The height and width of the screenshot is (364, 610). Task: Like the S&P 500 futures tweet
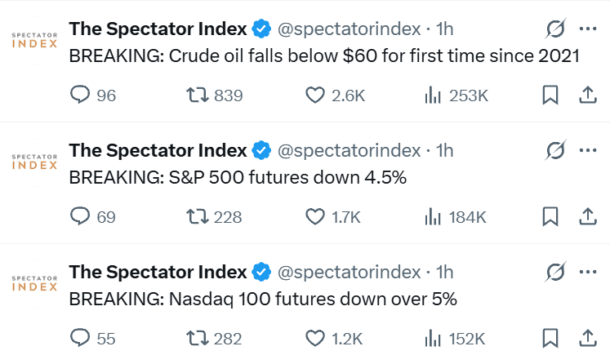(316, 217)
